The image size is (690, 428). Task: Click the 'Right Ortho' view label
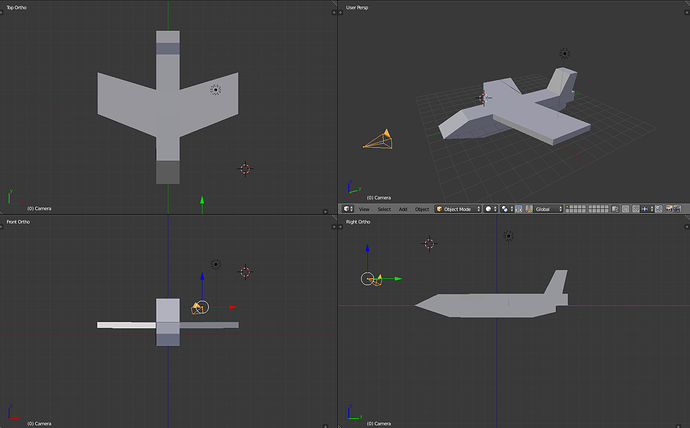click(x=358, y=222)
